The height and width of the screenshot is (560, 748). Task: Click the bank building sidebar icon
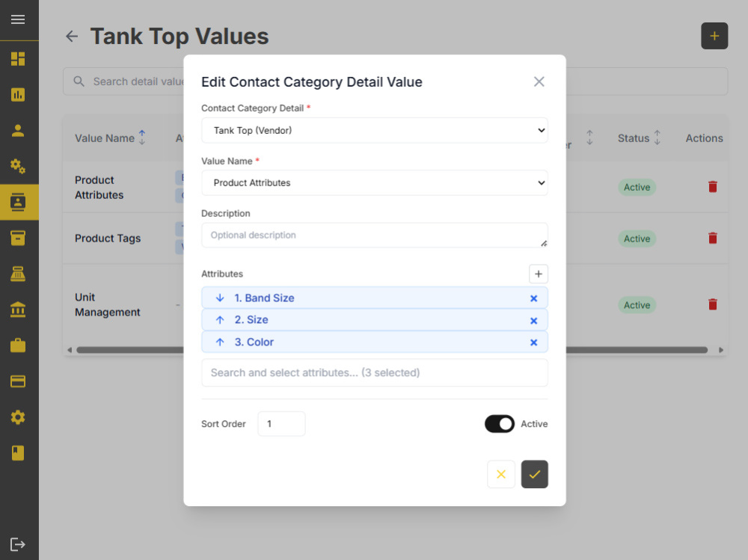(18, 310)
